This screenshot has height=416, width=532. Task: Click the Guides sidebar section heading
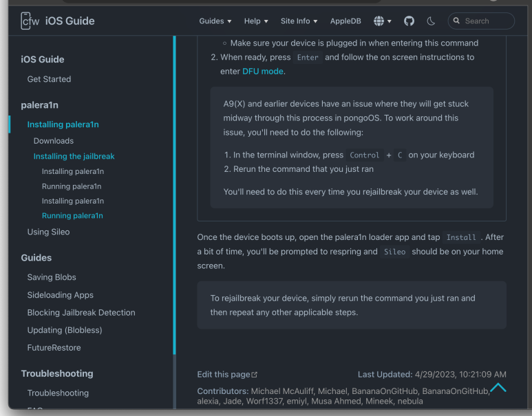pos(36,258)
